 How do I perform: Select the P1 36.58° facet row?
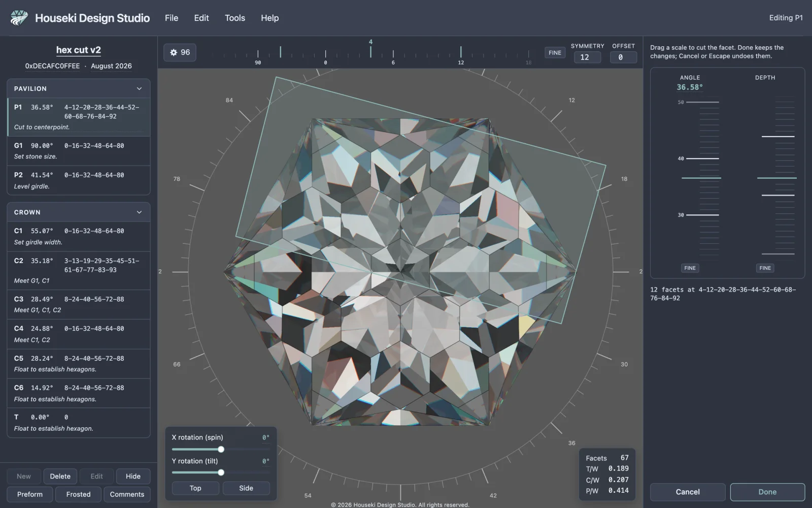coord(79,117)
